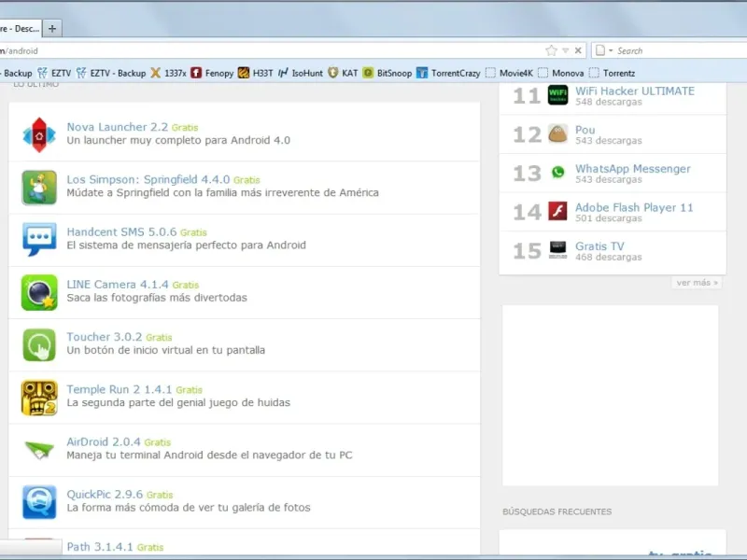
Task: Open the TorrentCrazy bookmark
Action: 448,73
